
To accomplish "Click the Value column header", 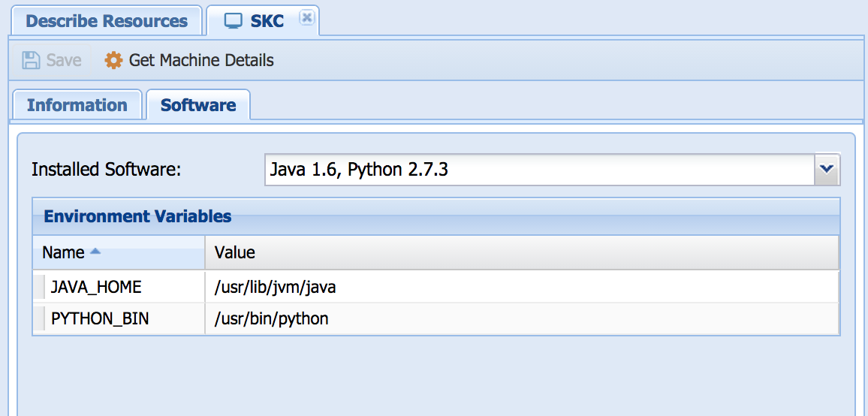I will tap(521, 252).
